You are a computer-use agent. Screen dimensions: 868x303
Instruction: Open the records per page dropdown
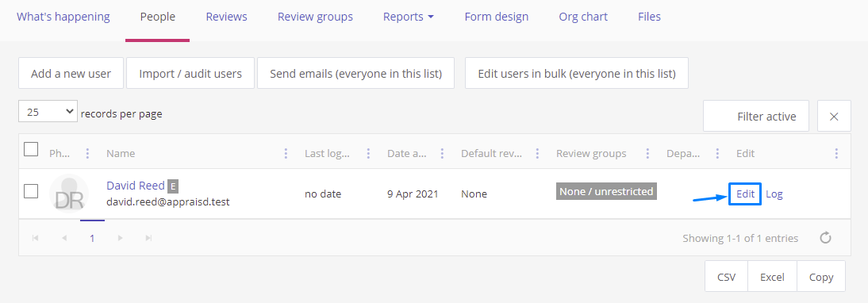point(48,112)
